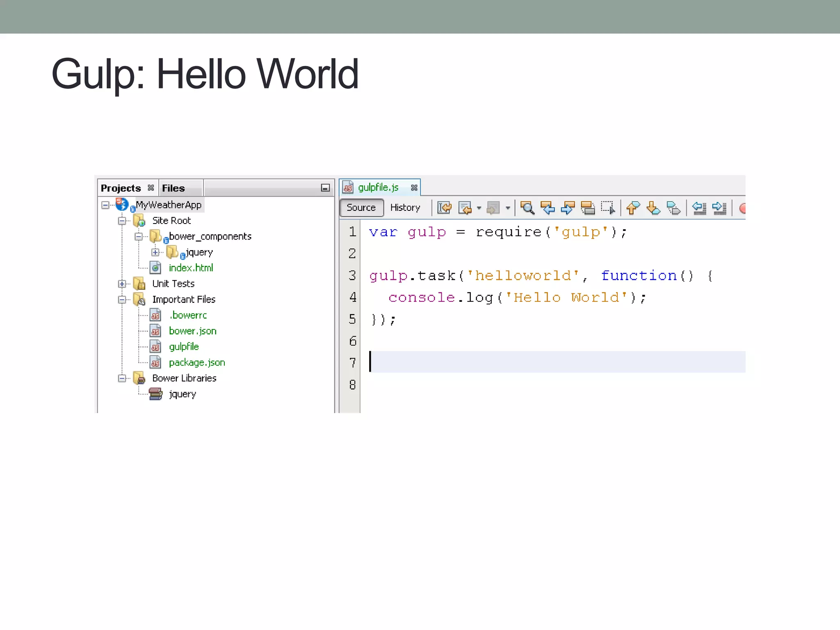This screenshot has height=630, width=840.
Task: Click Next Bookmark icon
Action: tap(653, 208)
